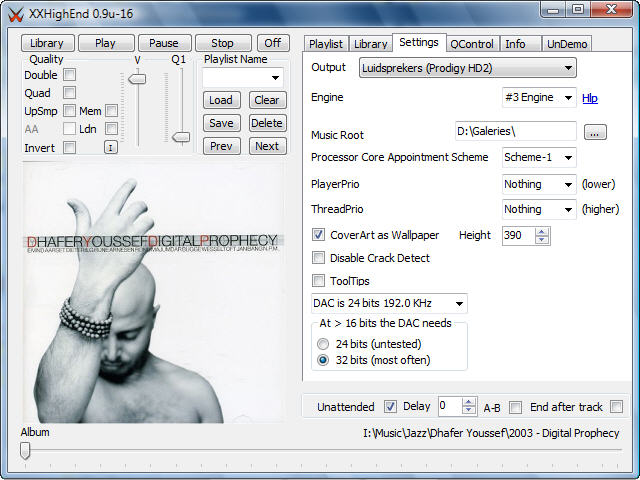Toggle the Mem checkbox
This screenshot has width=640, height=480.
click(x=111, y=111)
